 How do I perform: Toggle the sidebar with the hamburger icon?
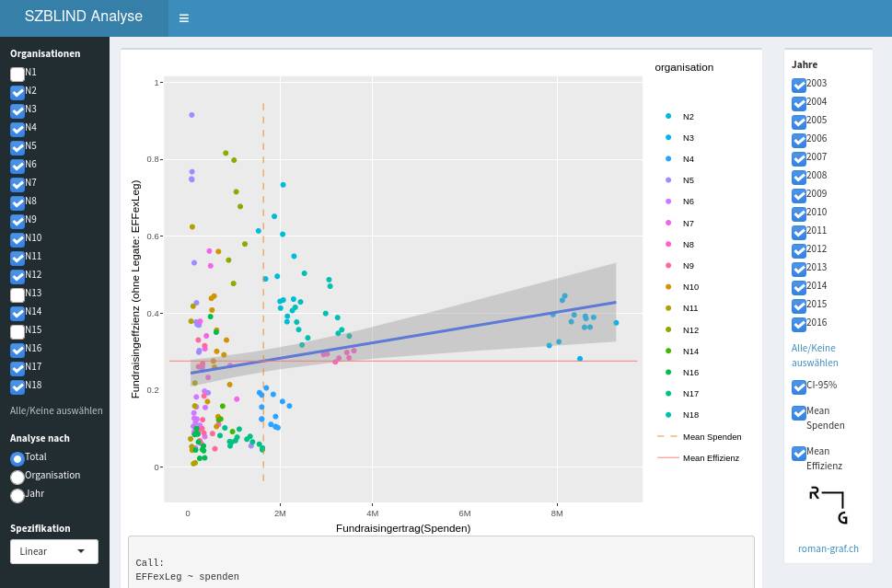pos(183,17)
